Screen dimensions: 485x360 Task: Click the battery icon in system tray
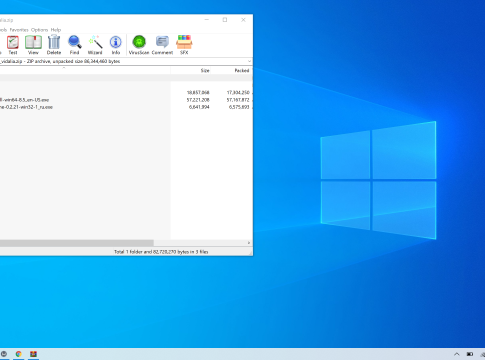[x=470, y=354]
